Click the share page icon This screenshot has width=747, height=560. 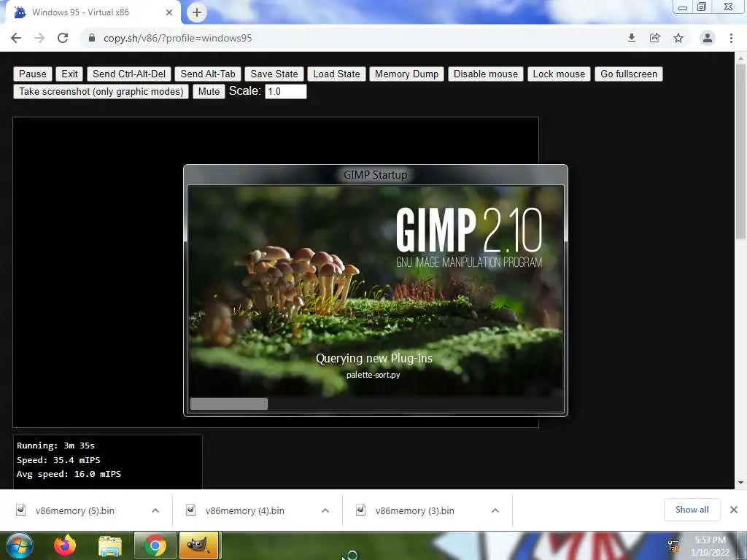[655, 38]
